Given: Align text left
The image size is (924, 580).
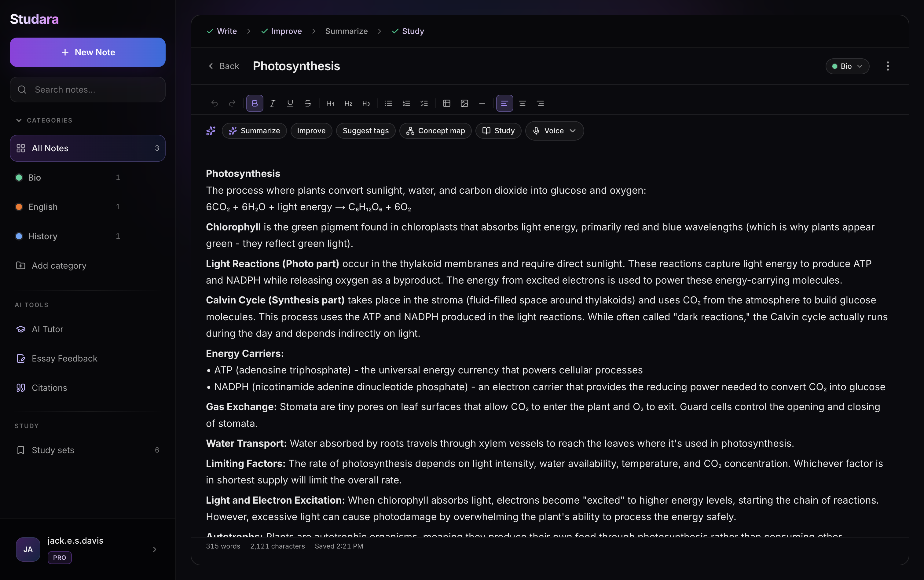Looking at the screenshot, I should pos(505,103).
